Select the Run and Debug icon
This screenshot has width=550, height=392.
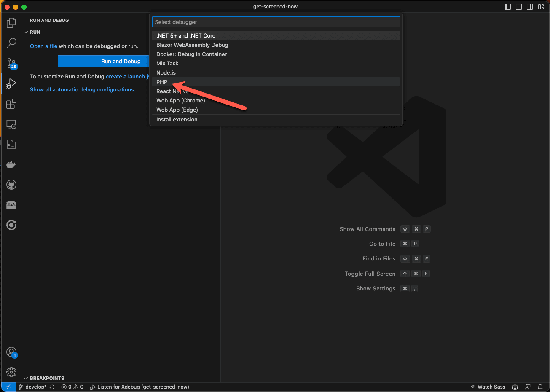pyautogui.click(x=11, y=83)
